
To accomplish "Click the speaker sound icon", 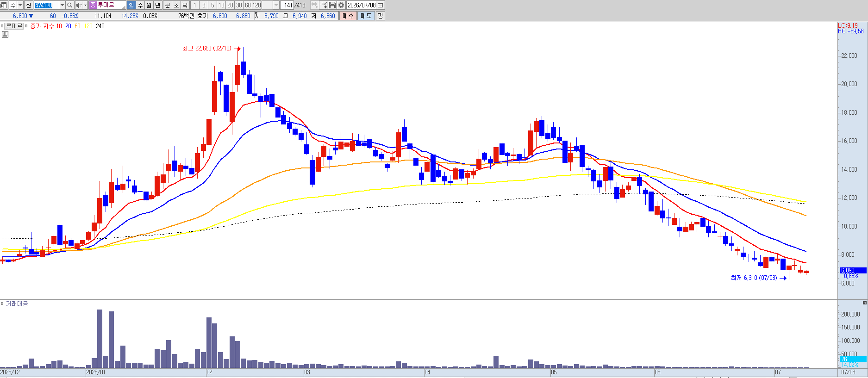I will point(79,5).
